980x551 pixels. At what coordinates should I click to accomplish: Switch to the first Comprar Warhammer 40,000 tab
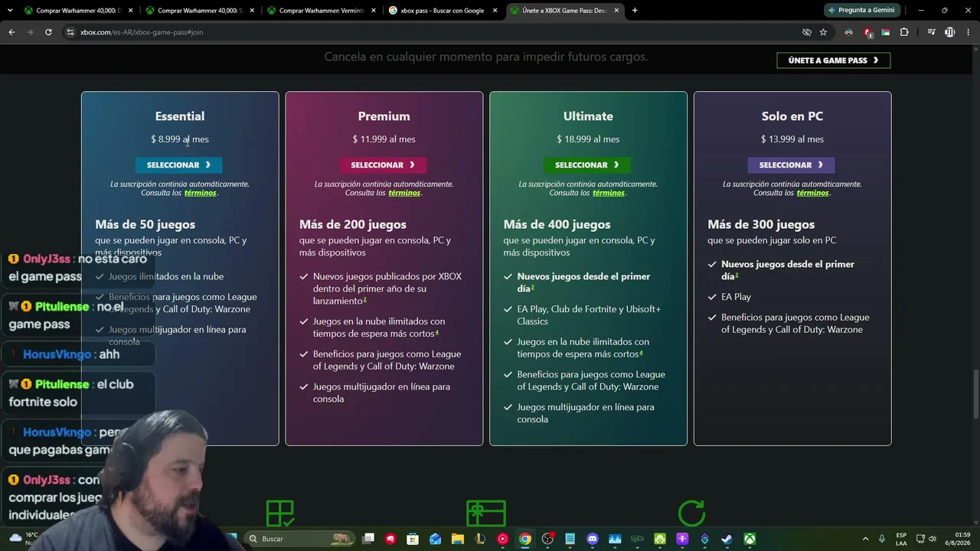79,10
